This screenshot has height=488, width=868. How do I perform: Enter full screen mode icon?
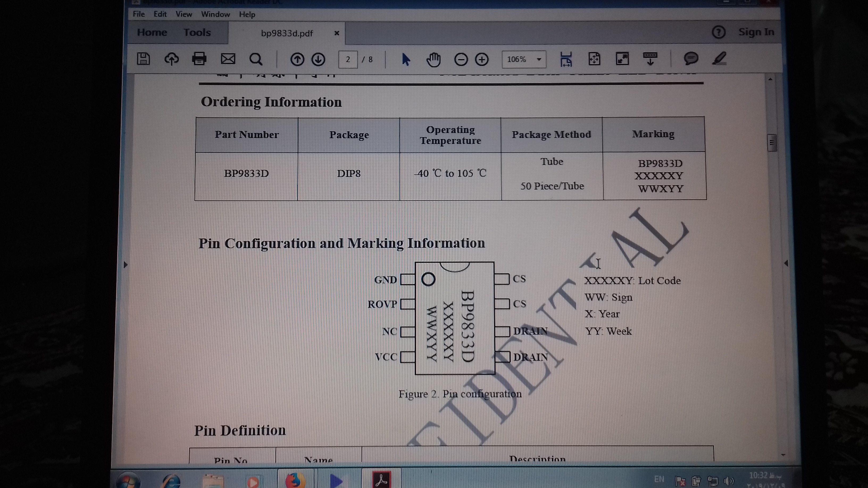(x=622, y=59)
